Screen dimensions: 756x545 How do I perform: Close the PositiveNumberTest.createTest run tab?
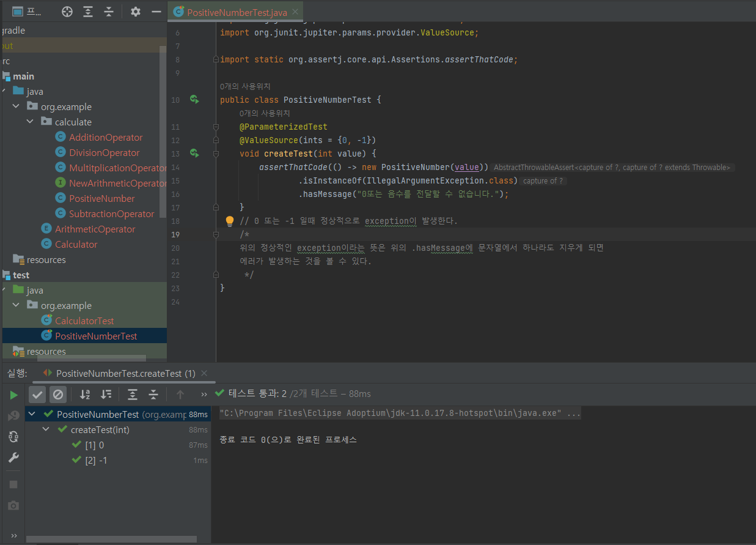(x=204, y=373)
